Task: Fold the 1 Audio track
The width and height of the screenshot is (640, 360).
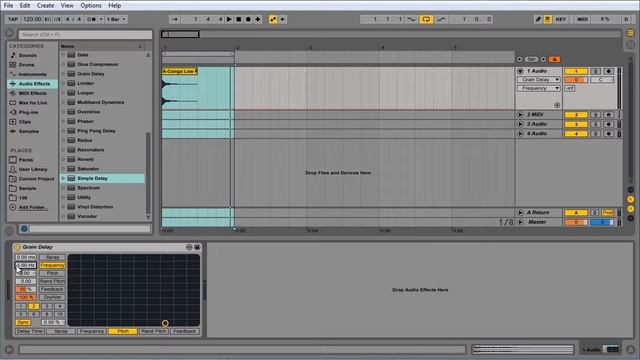Action: pos(520,71)
